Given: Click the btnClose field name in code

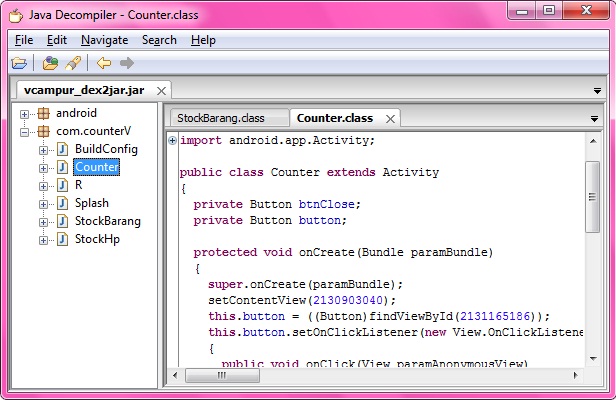Looking at the screenshot, I should coord(326,204).
